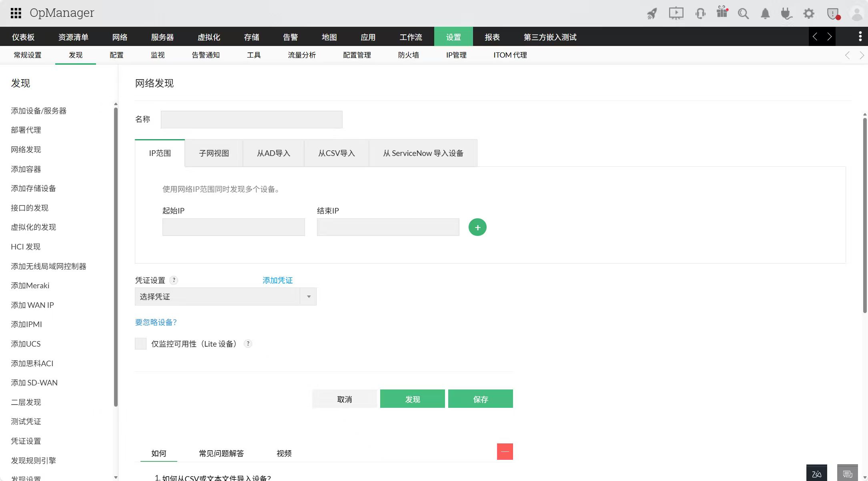The image size is (868, 481).
Task: Click the gift icon to see what's new
Action: point(722,13)
